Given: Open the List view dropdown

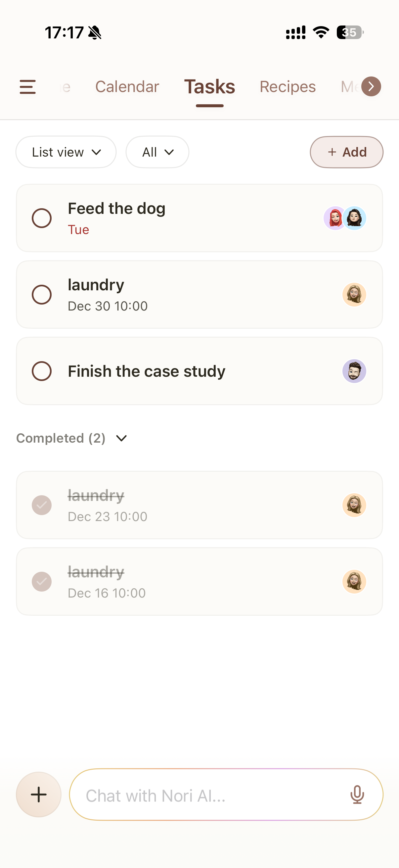Looking at the screenshot, I should pos(66,152).
